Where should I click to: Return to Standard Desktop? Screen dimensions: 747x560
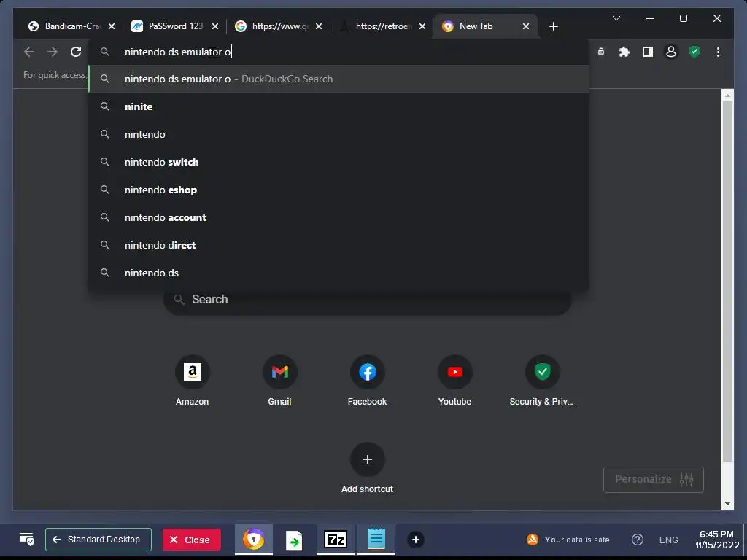click(98, 540)
